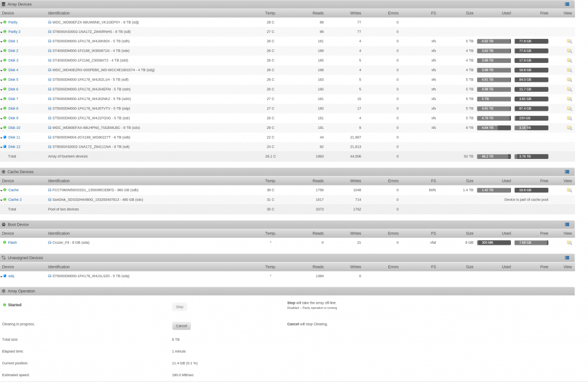Click the Unassigned Devices section header
The width and height of the screenshot is (588, 382).
click(x=288, y=258)
